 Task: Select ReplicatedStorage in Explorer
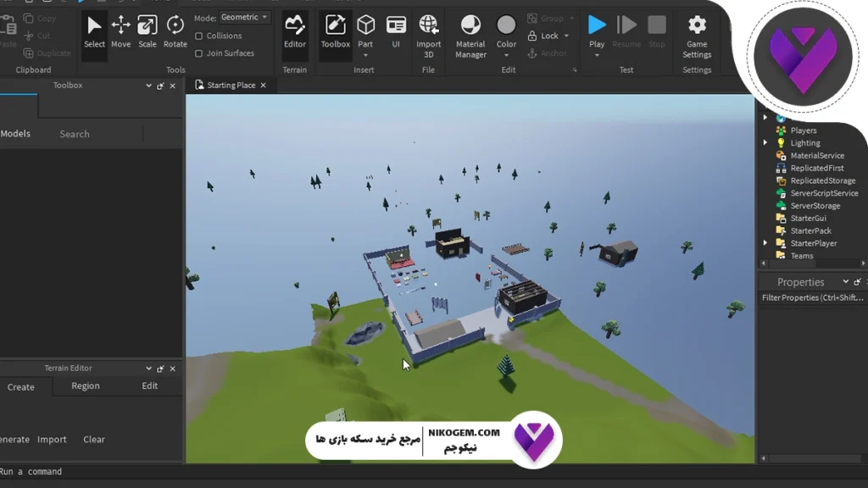pyautogui.click(x=822, y=181)
